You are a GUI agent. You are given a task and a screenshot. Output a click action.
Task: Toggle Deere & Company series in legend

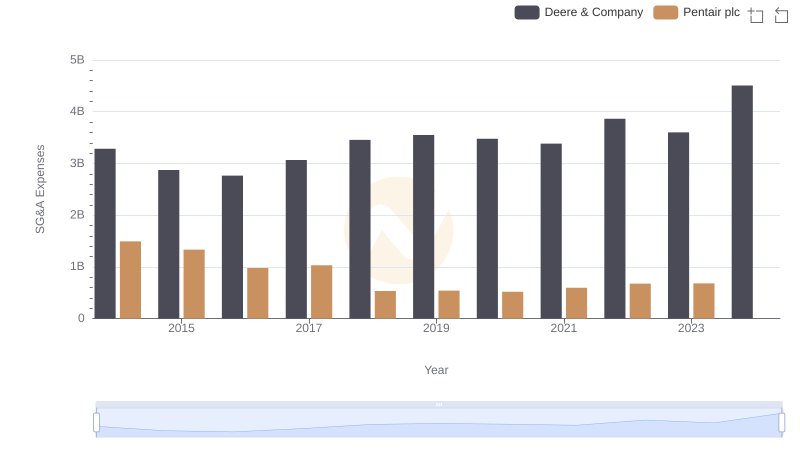coord(579,12)
